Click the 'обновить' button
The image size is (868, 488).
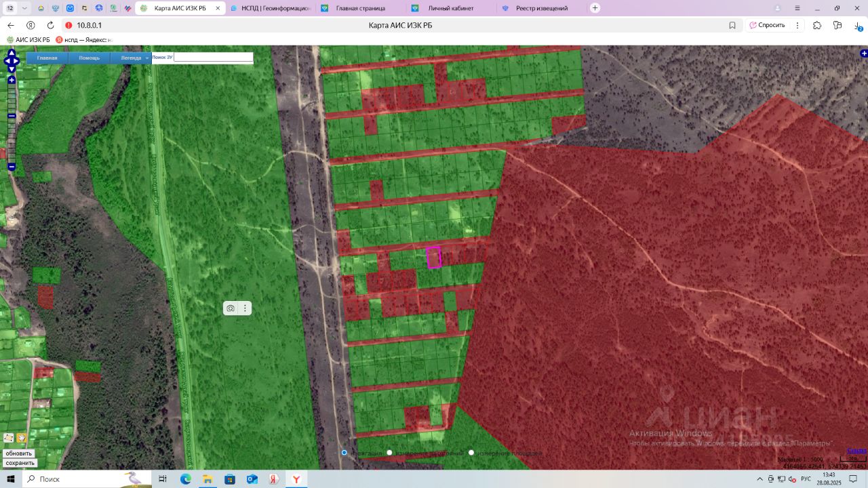pyautogui.click(x=18, y=453)
